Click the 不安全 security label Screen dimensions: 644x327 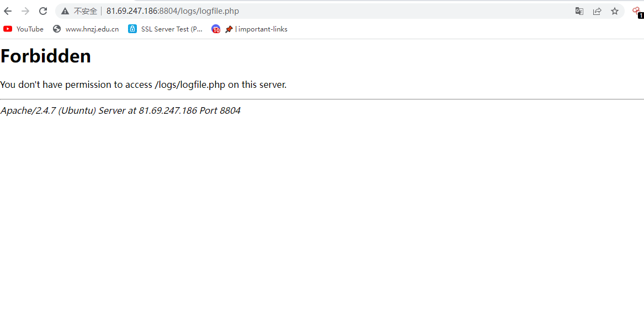(85, 11)
